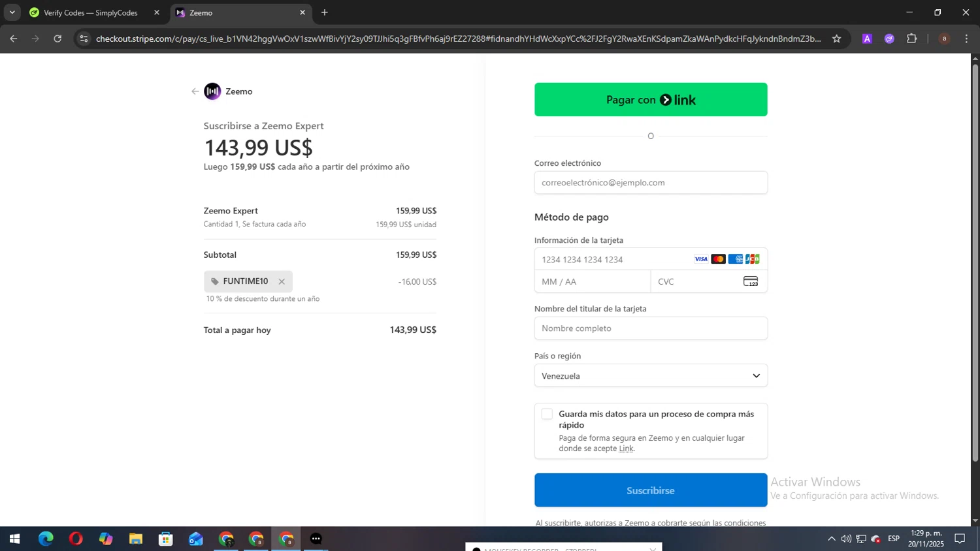
Task: Open Microsoft Edge from taskbar
Action: coord(46,539)
